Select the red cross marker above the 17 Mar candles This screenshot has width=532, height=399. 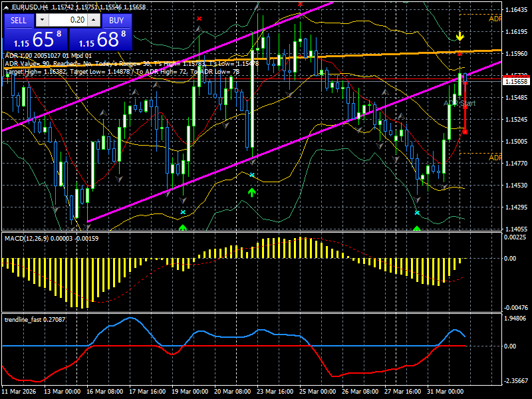[x=199, y=19]
